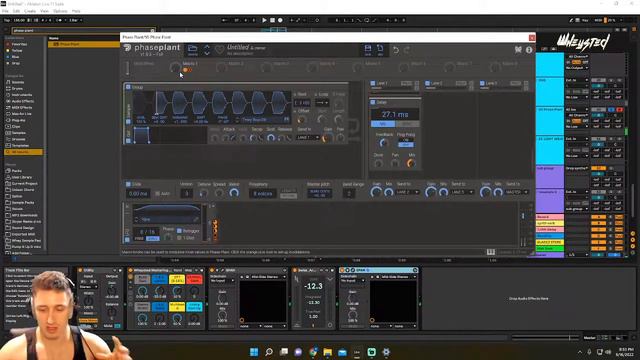The width and height of the screenshot is (640, 360).
Task: Select the Phase Plant browser result
Action: pos(84,44)
